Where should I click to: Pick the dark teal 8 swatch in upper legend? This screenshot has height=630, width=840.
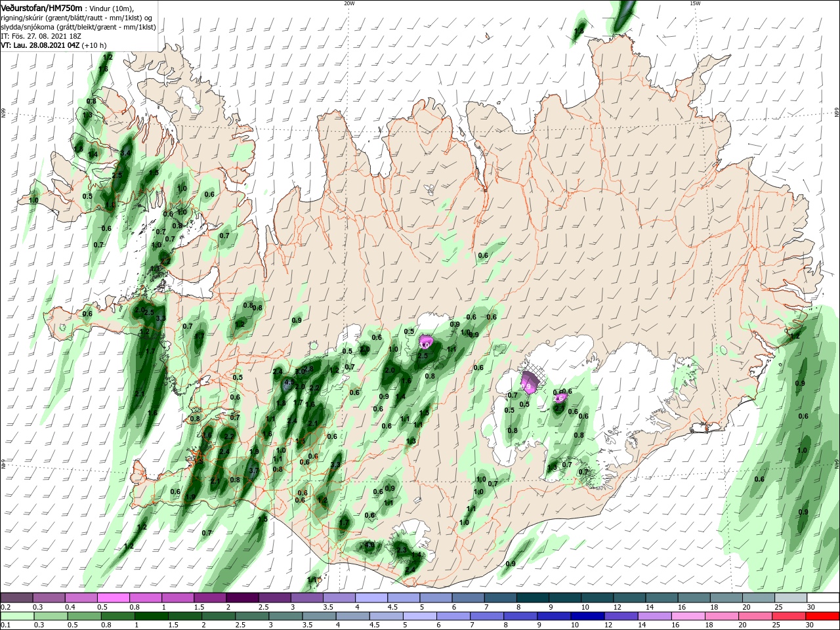[533, 598]
